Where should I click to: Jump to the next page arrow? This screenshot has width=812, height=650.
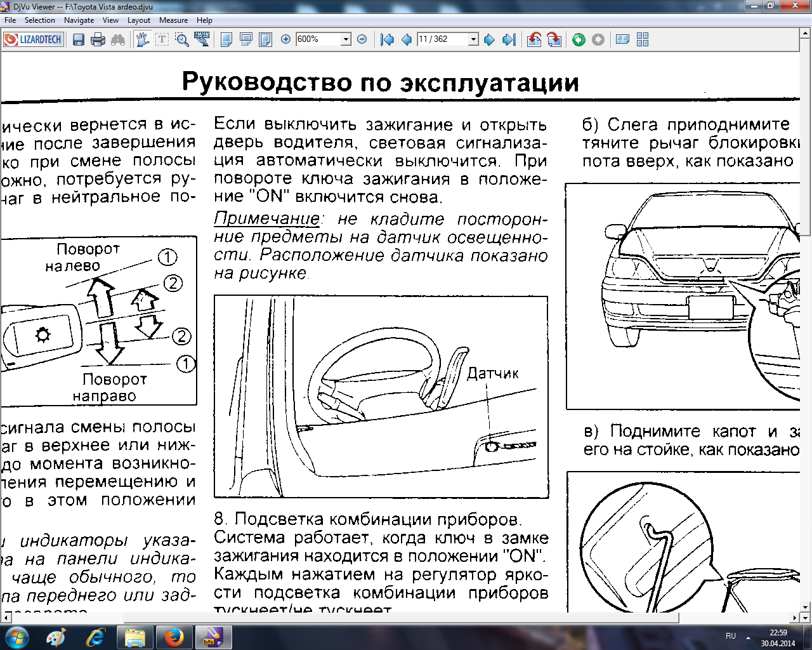(x=489, y=40)
